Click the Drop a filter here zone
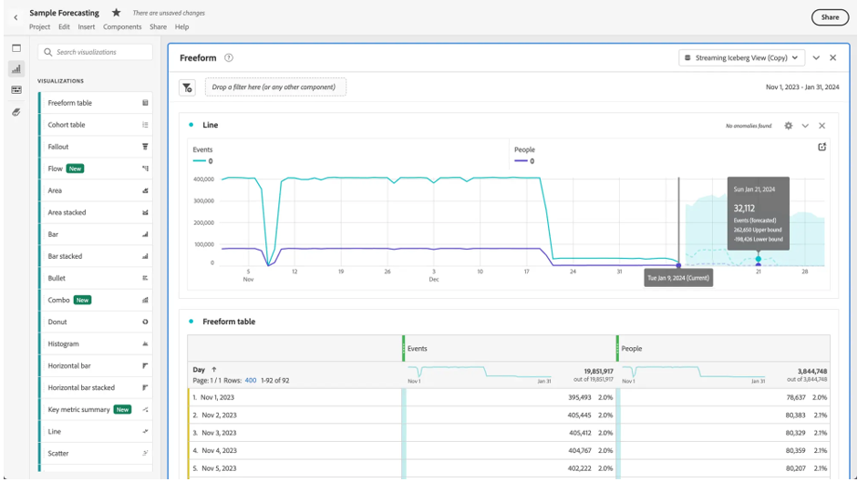Viewport: 868px width, 492px height. click(275, 87)
